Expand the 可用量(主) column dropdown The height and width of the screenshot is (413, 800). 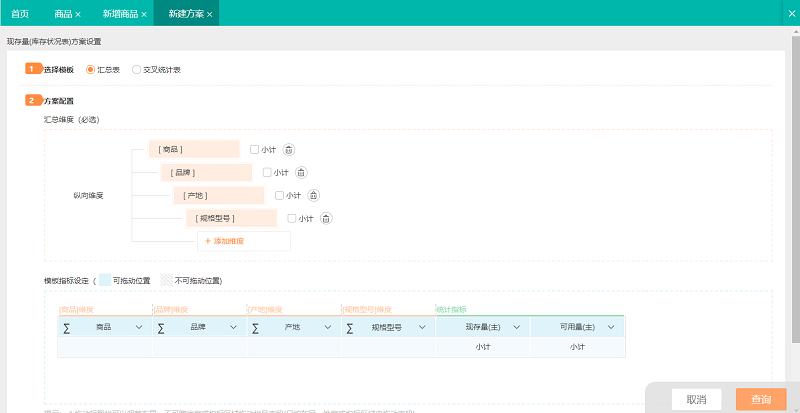pos(610,327)
